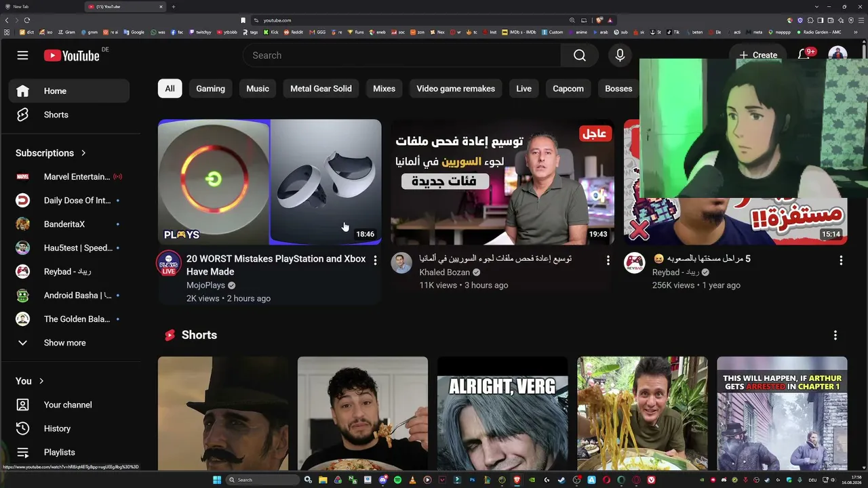Screen dimensions: 868x488
Task: Select the All filter chip
Action: (170, 89)
